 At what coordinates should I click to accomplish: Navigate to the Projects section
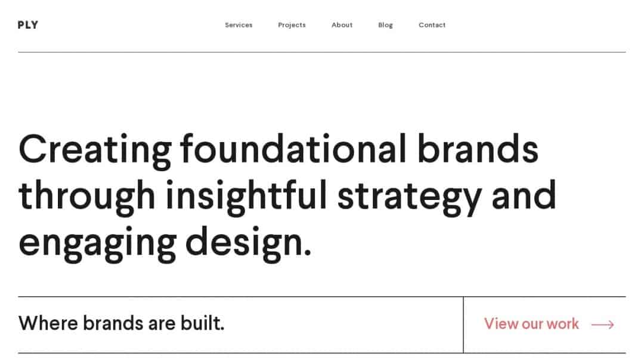pos(292,25)
